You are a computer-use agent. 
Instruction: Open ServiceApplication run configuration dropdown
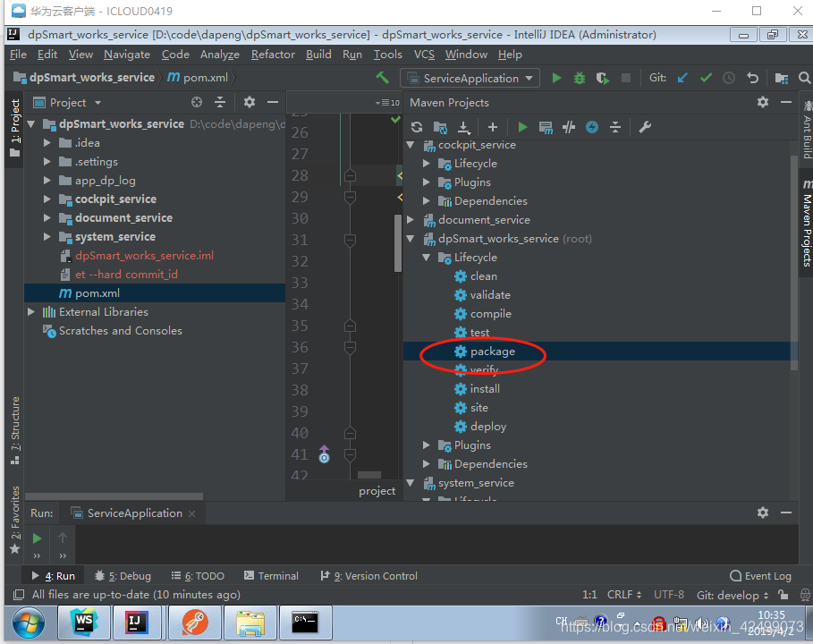(x=470, y=79)
